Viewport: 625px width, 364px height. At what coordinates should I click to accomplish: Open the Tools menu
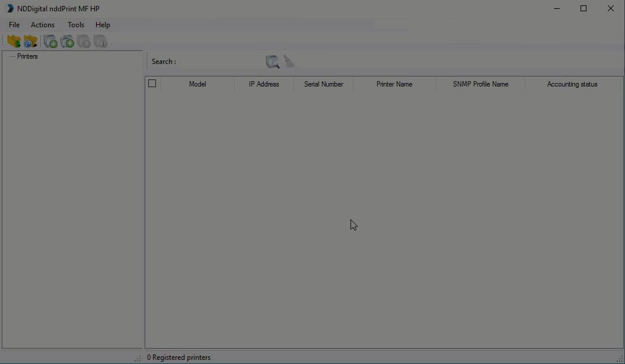click(76, 25)
